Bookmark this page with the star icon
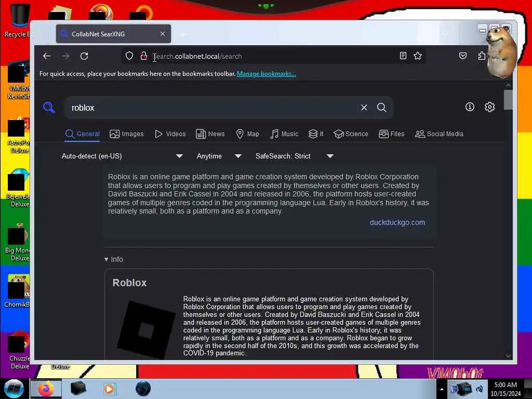 (418, 56)
